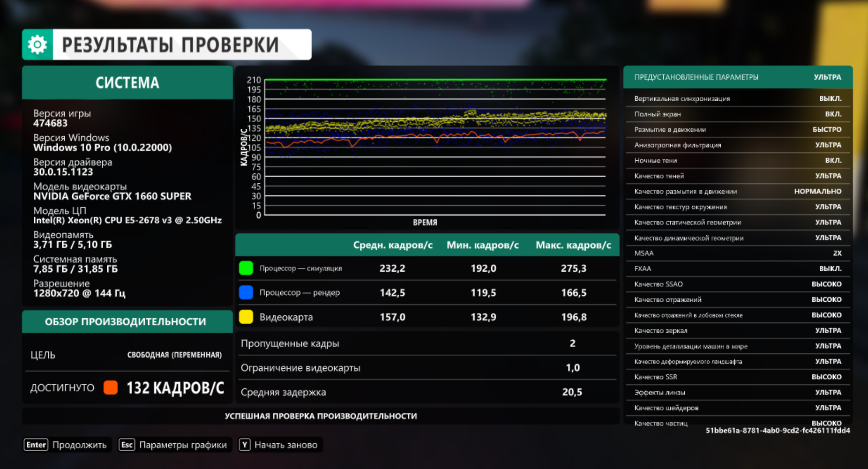Click game version number 474683
This screenshot has width=868, height=469.
click(50, 123)
